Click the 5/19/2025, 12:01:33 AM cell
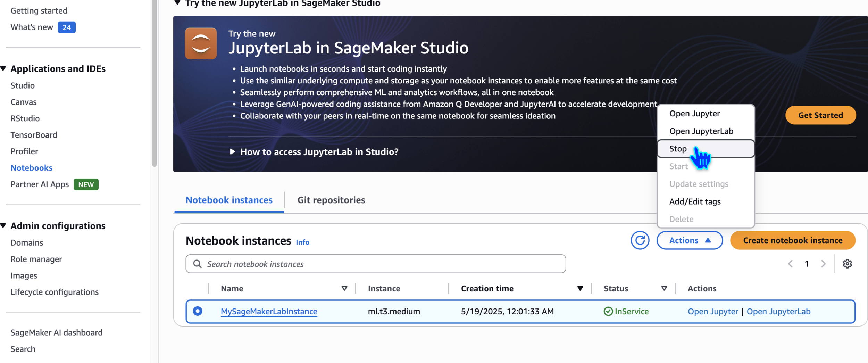This screenshot has width=868, height=363. tap(507, 311)
